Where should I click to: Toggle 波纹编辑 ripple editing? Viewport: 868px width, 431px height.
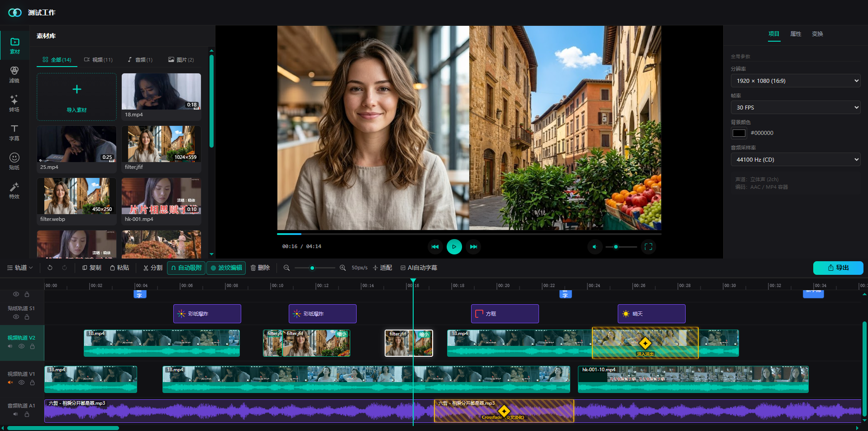226,268
